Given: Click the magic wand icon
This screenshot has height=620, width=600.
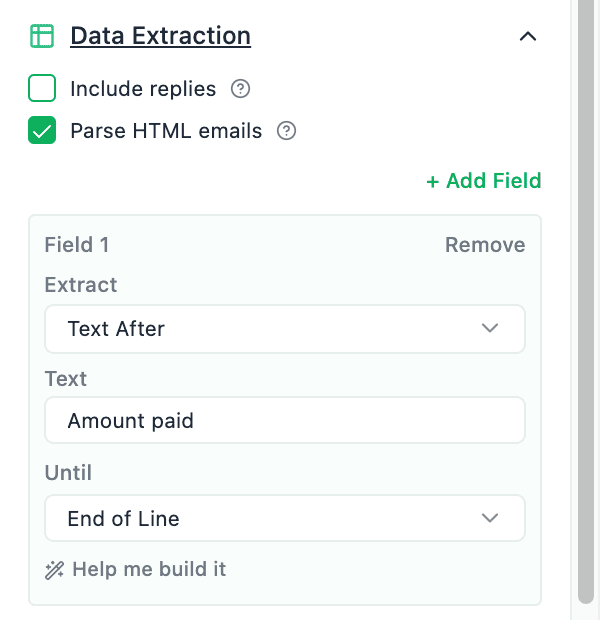Looking at the screenshot, I should click(x=54, y=570).
